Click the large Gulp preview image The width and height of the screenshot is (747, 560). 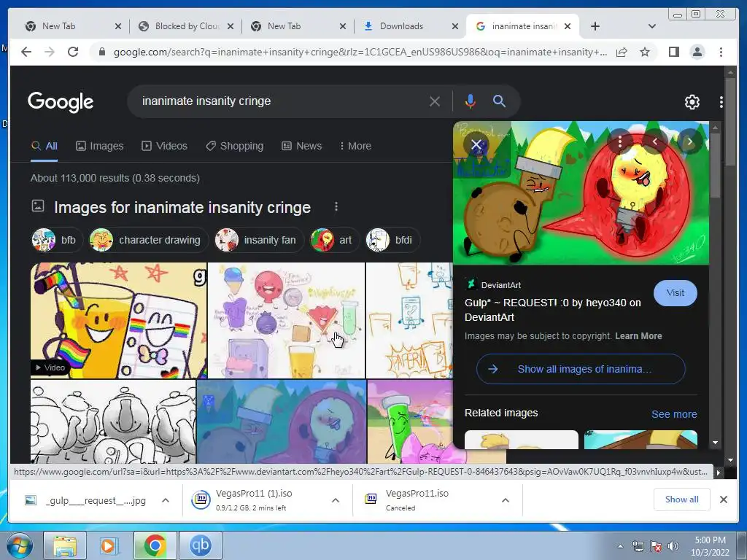pyautogui.click(x=581, y=192)
